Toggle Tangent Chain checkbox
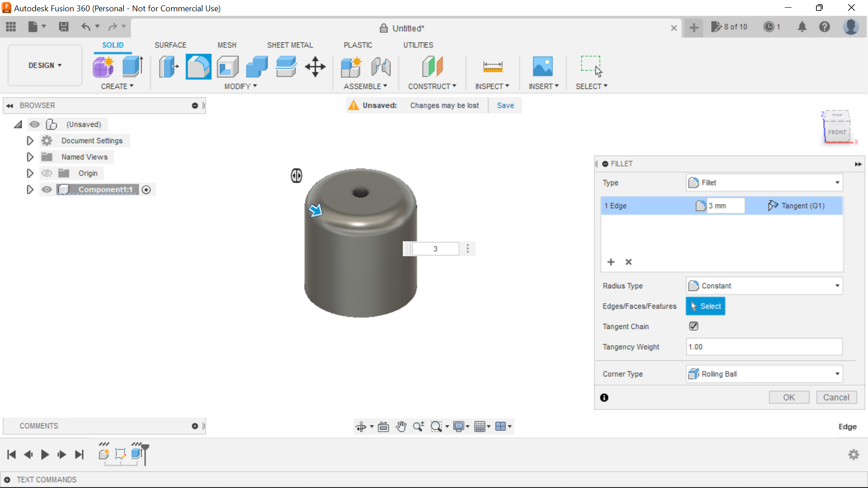Image resolution: width=868 pixels, height=488 pixels. tap(693, 326)
